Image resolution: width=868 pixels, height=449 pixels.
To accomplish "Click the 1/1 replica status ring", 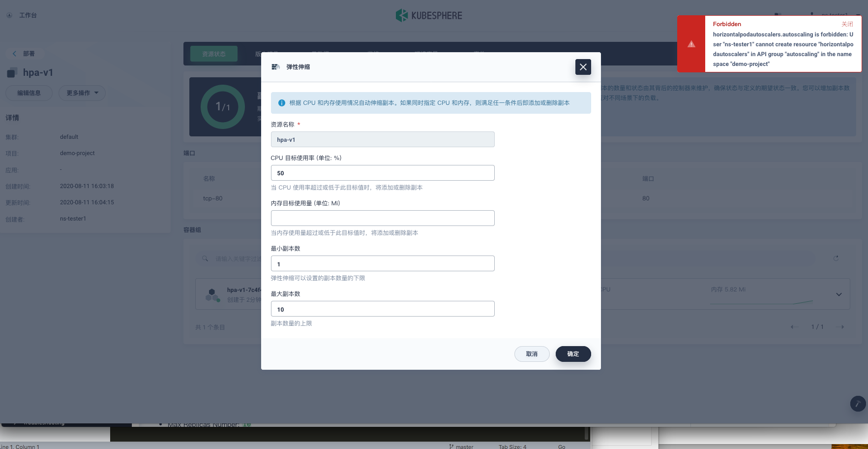I will [222, 107].
